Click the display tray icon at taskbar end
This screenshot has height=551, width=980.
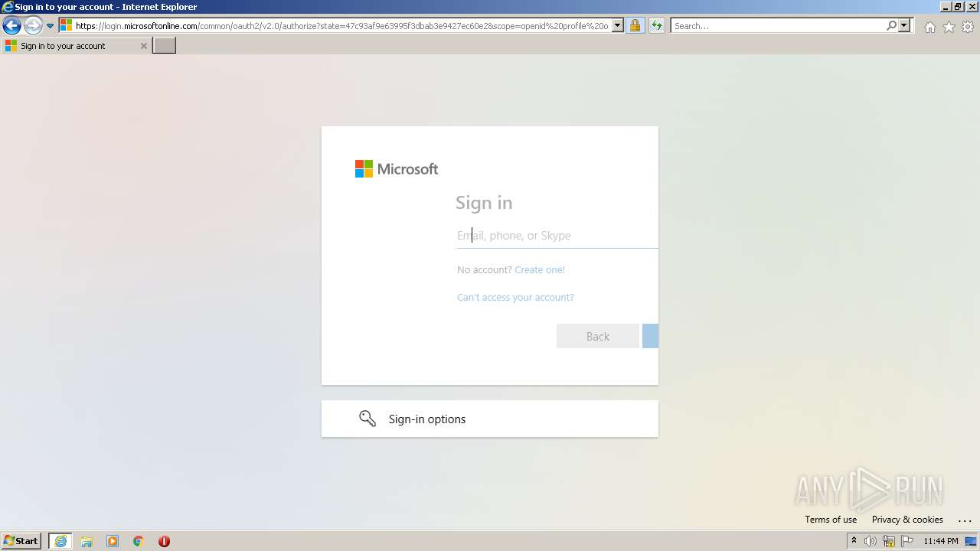click(x=971, y=541)
